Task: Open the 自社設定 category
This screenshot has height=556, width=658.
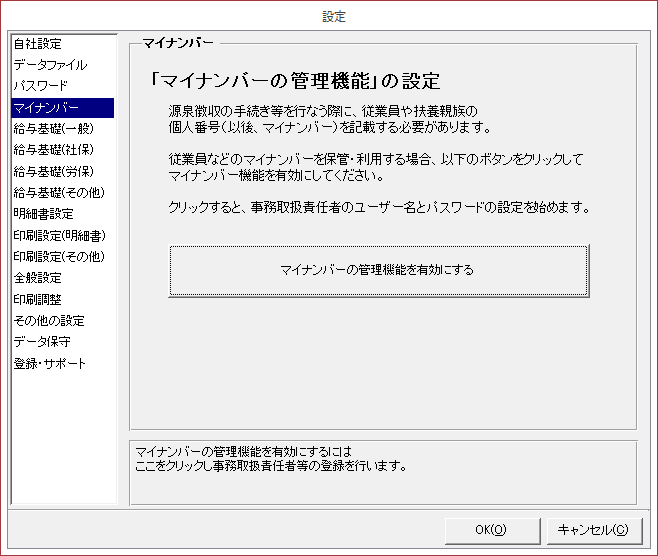Action: point(38,44)
